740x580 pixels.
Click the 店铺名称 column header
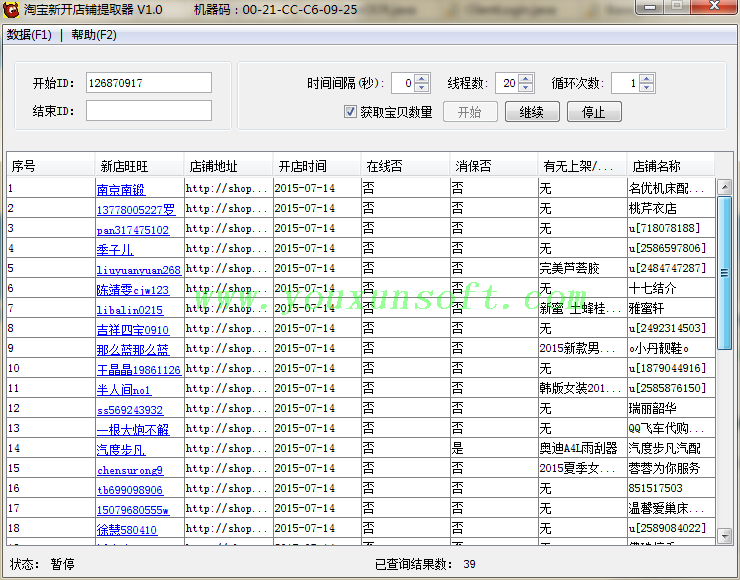coord(671,166)
